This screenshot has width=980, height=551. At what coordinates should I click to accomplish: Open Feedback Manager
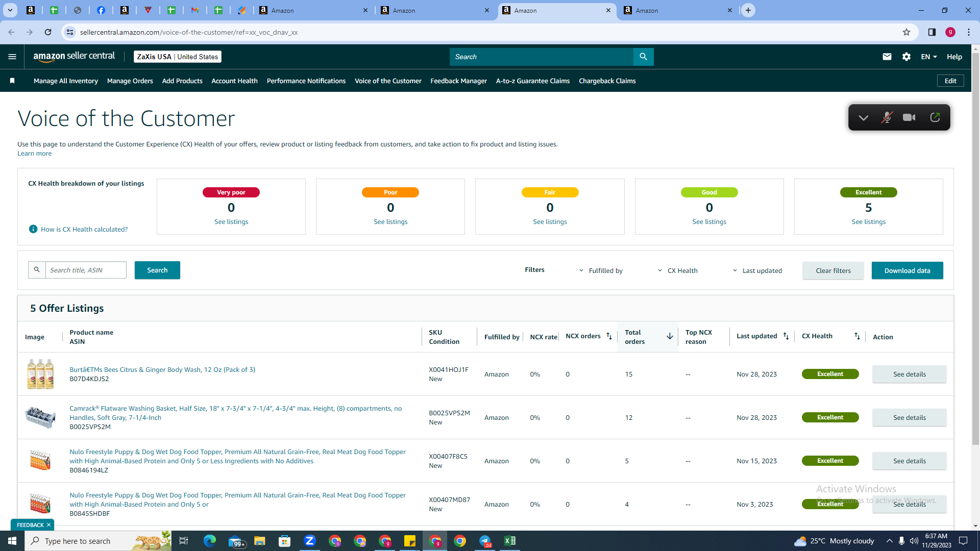click(x=458, y=81)
